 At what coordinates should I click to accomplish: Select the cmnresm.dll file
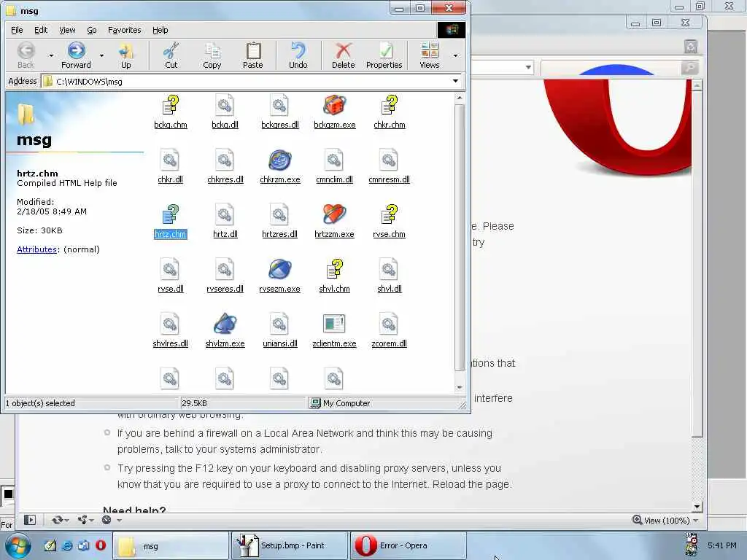coord(389,167)
